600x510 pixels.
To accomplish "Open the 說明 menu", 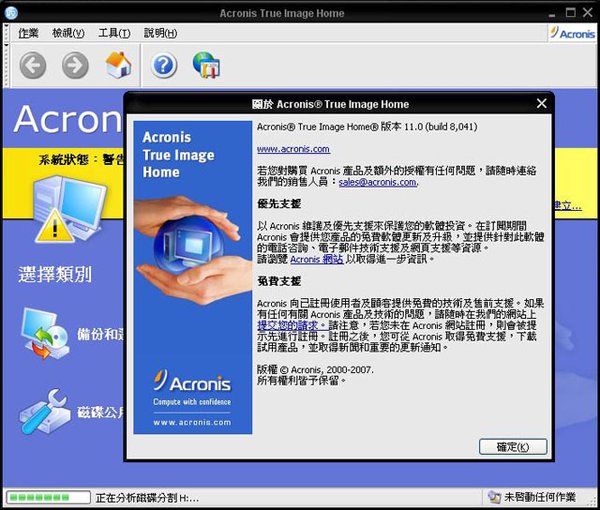I will click(160, 33).
